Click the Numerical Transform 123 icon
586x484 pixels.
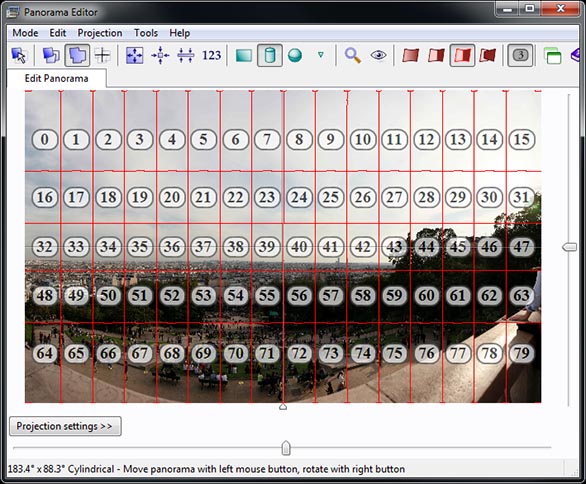click(x=212, y=55)
